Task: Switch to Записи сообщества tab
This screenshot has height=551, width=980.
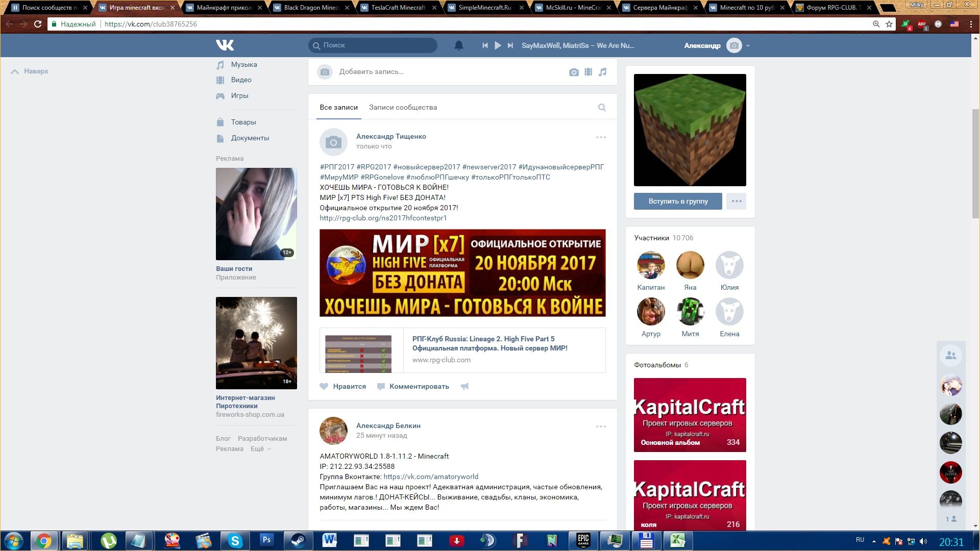Action: [x=403, y=108]
